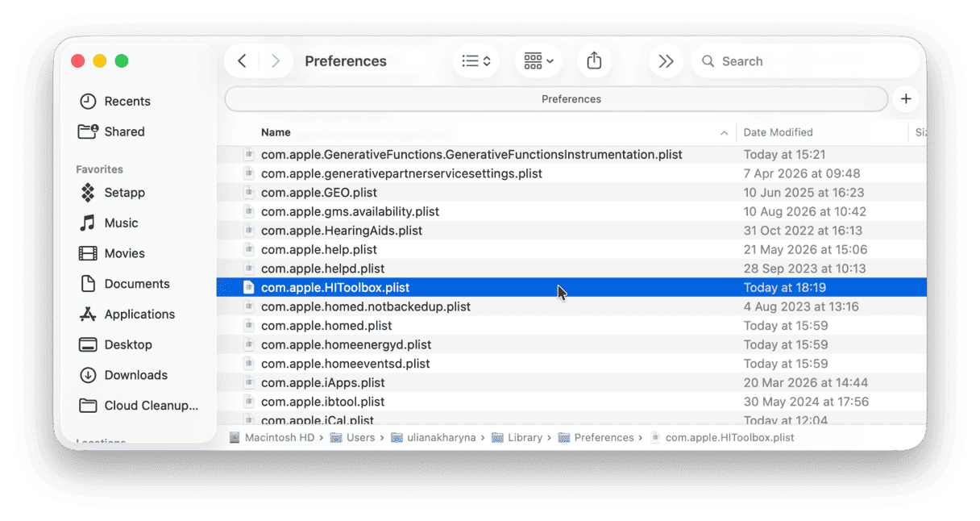The height and width of the screenshot is (521, 980).
Task: Select the Preferences tab
Action: point(557,99)
